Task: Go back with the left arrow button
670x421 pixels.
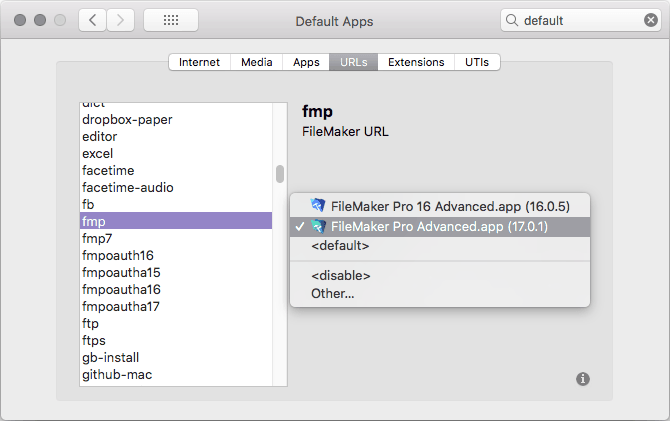Action: point(92,20)
